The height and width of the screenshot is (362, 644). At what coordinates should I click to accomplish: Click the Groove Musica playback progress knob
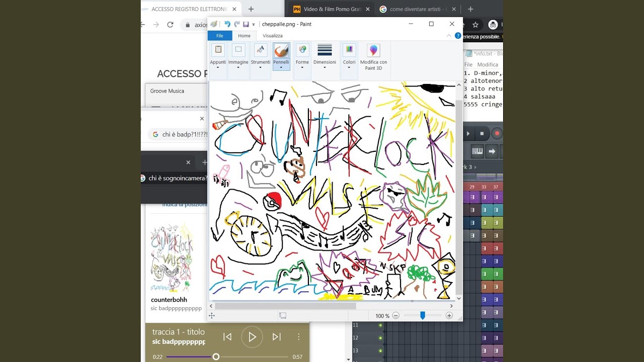pos(216,357)
